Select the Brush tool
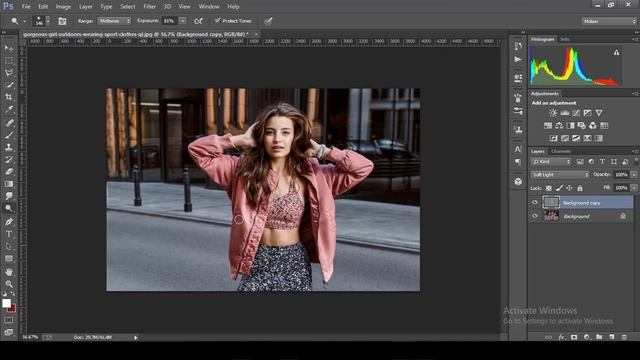The width and height of the screenshot is (640, 360). [9, 135]
